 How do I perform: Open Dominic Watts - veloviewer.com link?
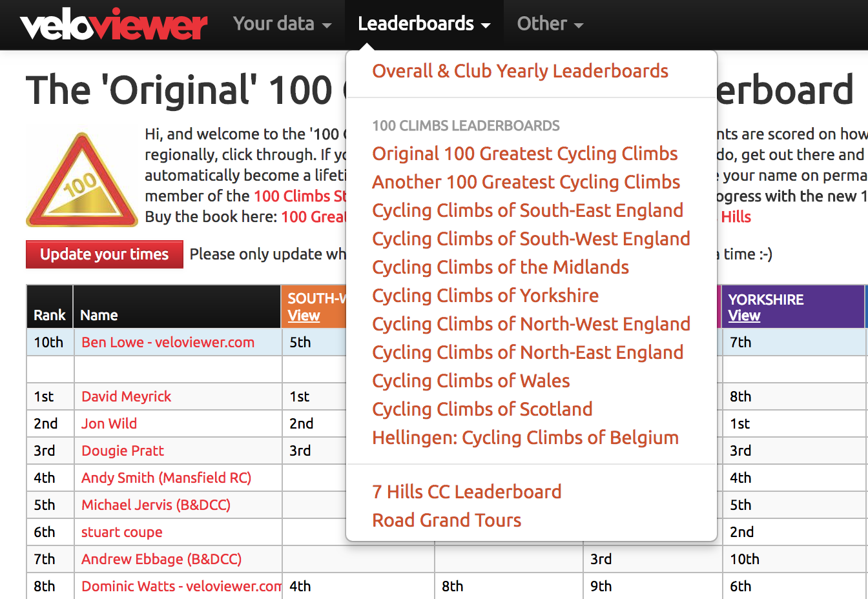(x=181, y=587)
